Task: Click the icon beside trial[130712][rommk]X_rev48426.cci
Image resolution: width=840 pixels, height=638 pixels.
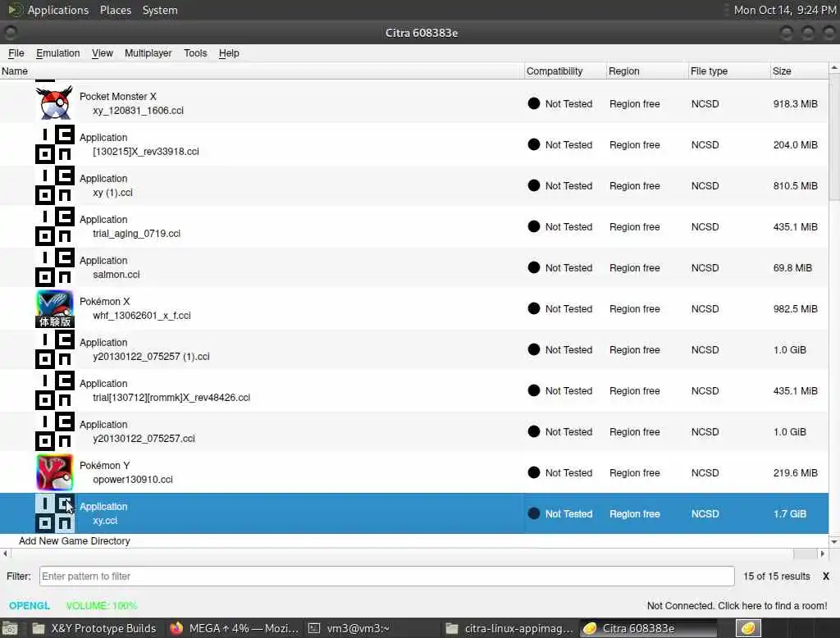Action: click(x=55, y=390)
